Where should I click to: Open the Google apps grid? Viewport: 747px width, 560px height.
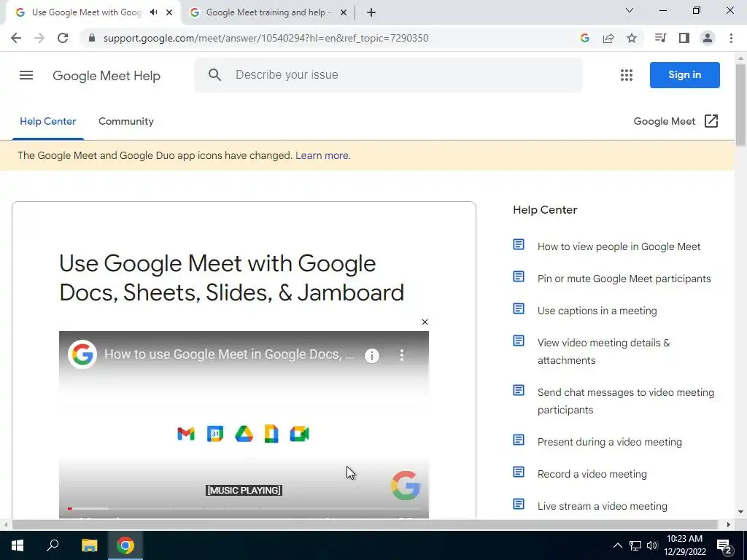627,75
